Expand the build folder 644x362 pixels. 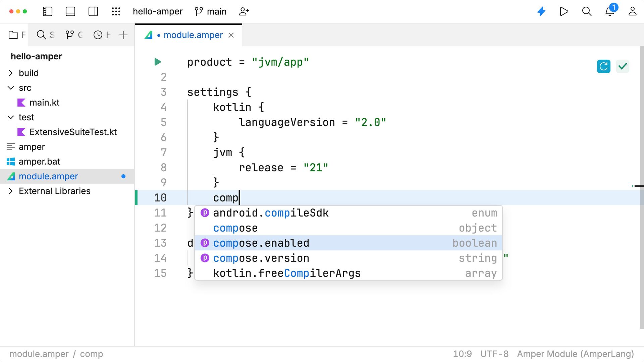(x=11, y=73)
